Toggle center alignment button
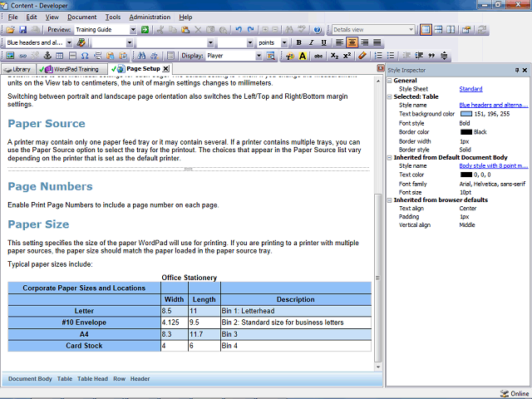The height and width of the screenshot is (399, 532). (352, 42)
